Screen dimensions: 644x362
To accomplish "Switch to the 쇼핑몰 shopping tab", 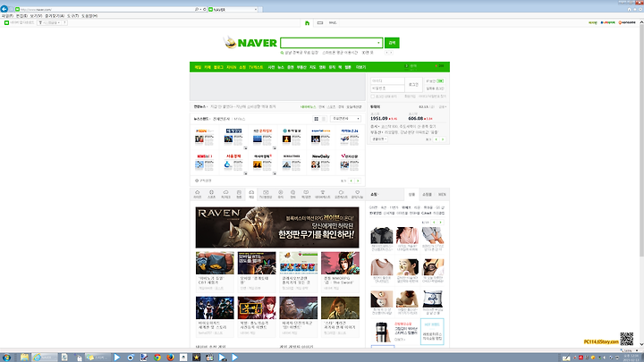I will coord(428,195).
